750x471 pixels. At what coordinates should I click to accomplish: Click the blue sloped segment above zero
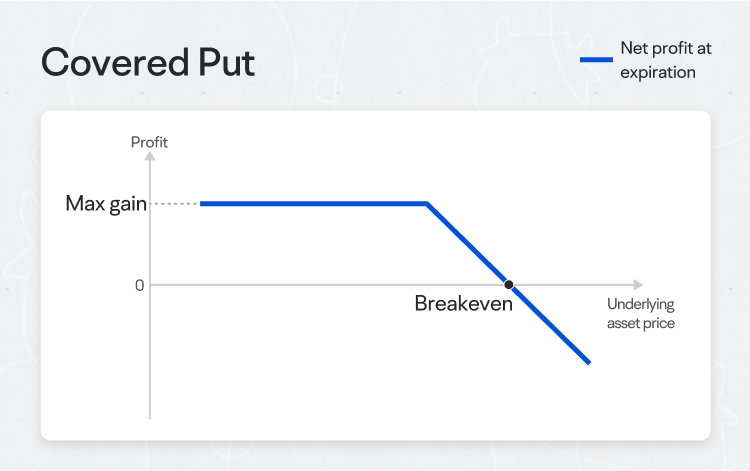[x=467, y=243]
